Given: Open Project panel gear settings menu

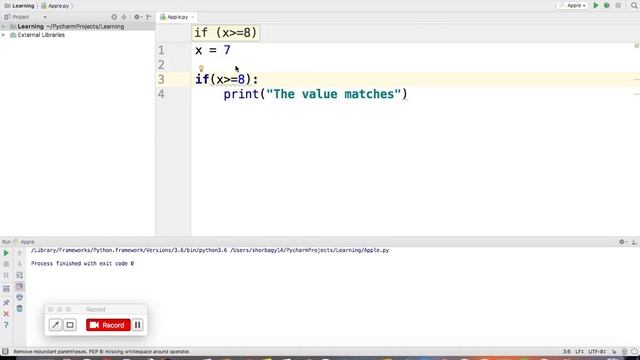Looking at the screenshot, I should tap(138, 17).
